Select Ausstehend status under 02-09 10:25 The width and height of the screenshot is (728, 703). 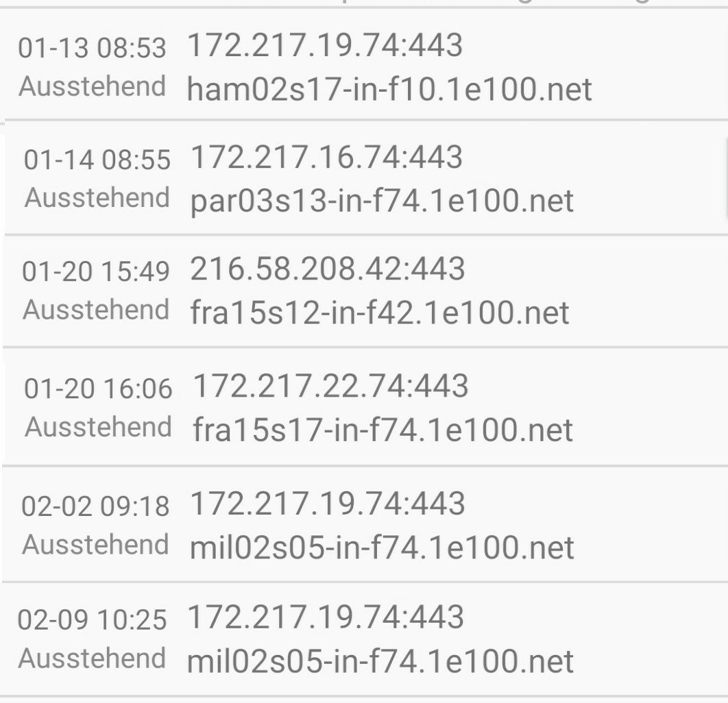92,658
